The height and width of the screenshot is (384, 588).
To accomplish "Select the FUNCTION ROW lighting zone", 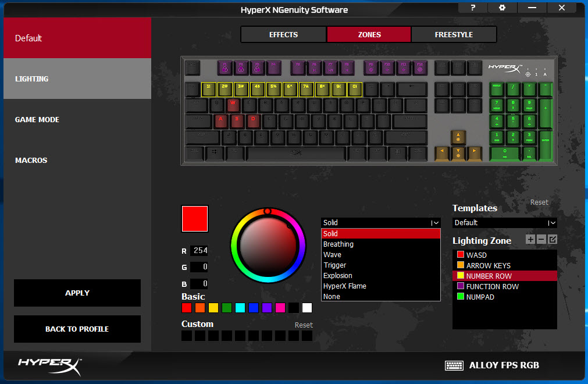I will pyautogui.click(x=505, y=286).
